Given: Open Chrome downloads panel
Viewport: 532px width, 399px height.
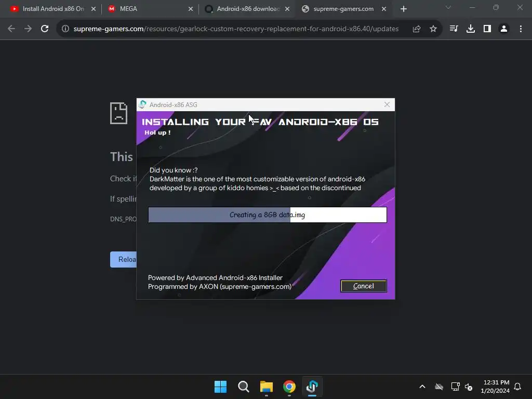Looking at the screenshot, I should click(471, 29).
